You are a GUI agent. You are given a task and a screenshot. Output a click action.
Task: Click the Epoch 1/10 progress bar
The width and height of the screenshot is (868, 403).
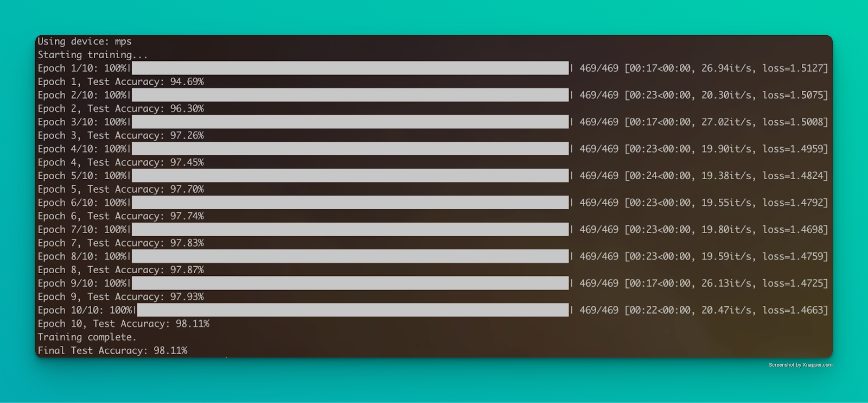(x=350, y=68)
